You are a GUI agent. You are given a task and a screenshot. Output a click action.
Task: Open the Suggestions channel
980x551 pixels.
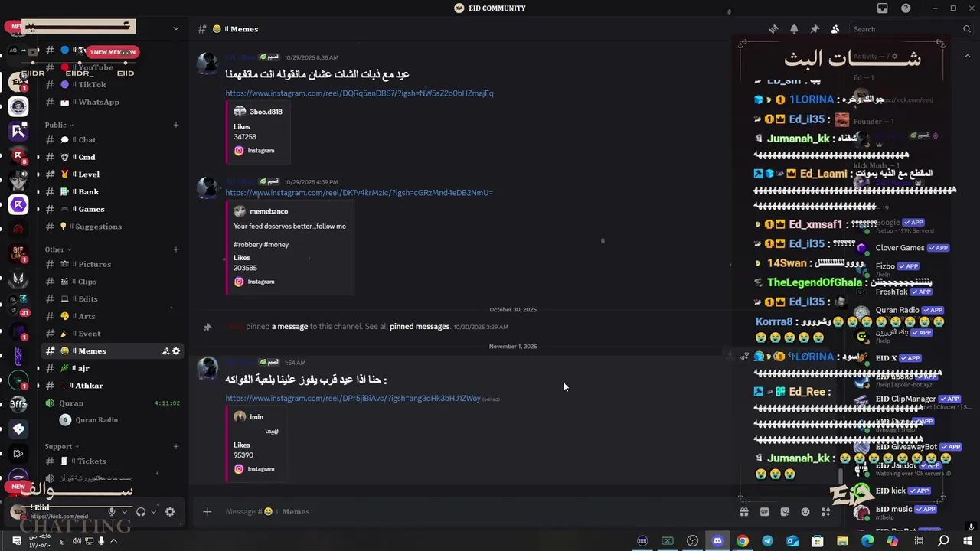112,227
